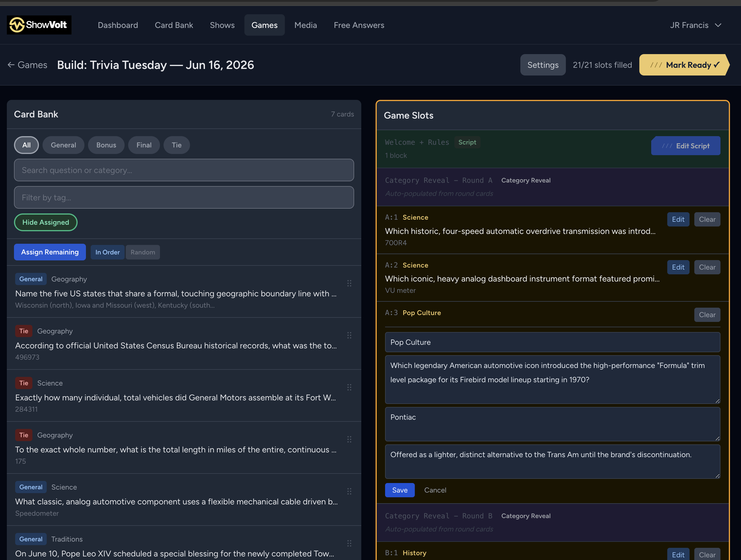The image size is (741, 560).
Task: Open the Media section
Action: (305, 25)
